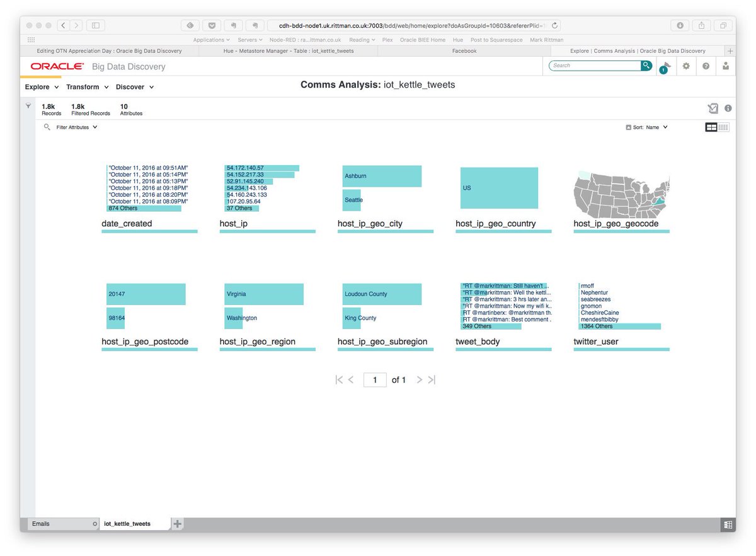Viewport: 756px width, 556px height.
Task: Click the 1364 Others bar in twitter_user
Action: click(620, 327)
